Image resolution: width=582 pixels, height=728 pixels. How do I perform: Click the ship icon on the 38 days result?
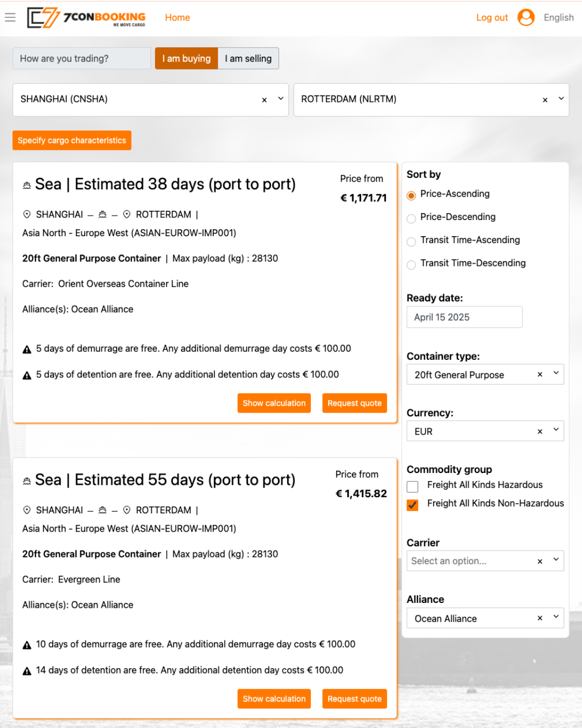[27, 186]
